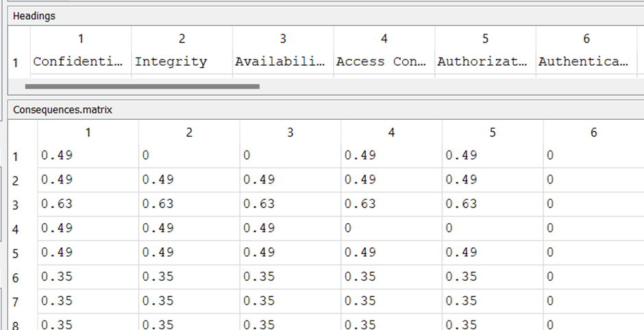Click matrix row 7, column 6 cell '0'
This screenshot has width=644, height=330.
(x=593, y=301)
